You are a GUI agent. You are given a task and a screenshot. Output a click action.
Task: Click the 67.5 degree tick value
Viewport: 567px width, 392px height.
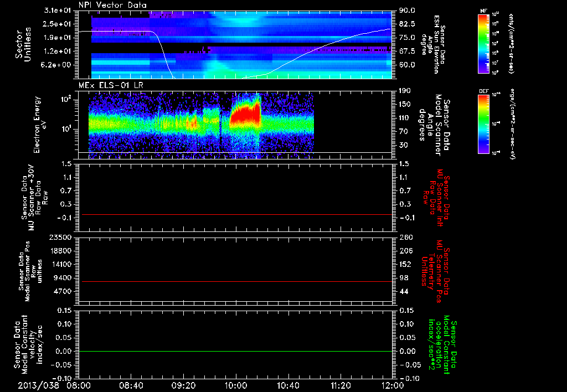coord(407,51)
